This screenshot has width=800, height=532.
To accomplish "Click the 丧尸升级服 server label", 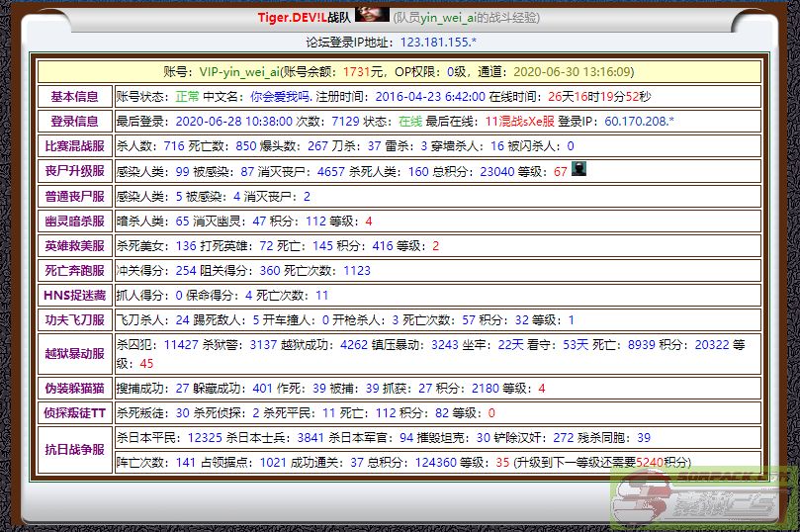I will (74, 171).
